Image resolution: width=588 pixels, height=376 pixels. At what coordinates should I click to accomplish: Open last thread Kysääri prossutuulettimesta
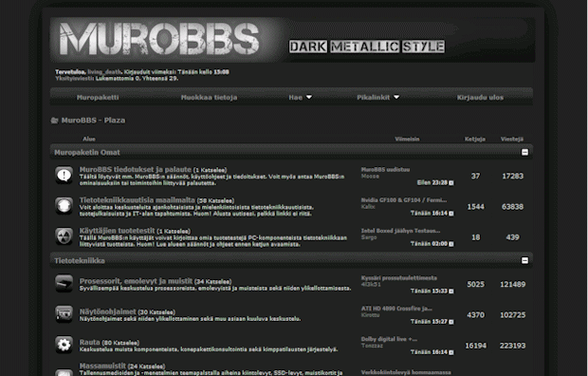pos(398,277)
